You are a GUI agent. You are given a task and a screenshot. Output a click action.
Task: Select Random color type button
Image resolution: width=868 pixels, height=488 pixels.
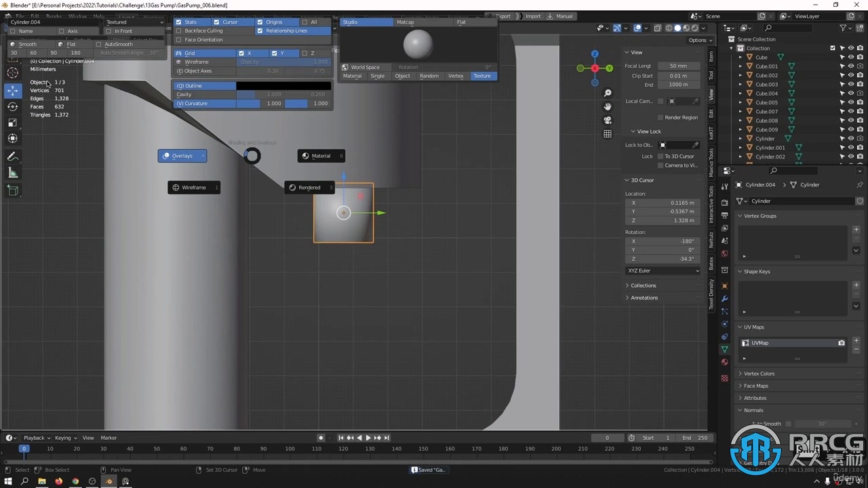[429, 76]
